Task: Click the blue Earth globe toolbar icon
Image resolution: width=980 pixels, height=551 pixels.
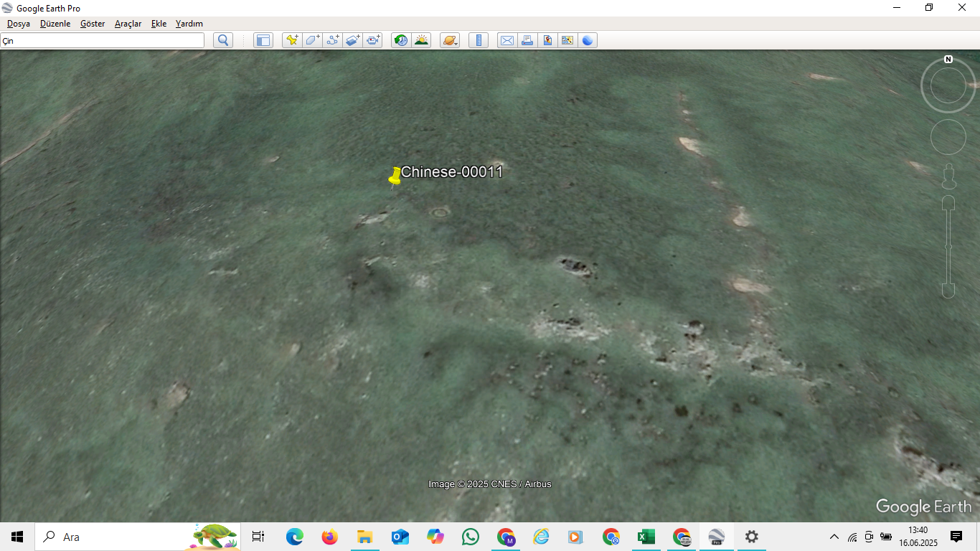Action: pyautogui.click(x=588, y=40)
